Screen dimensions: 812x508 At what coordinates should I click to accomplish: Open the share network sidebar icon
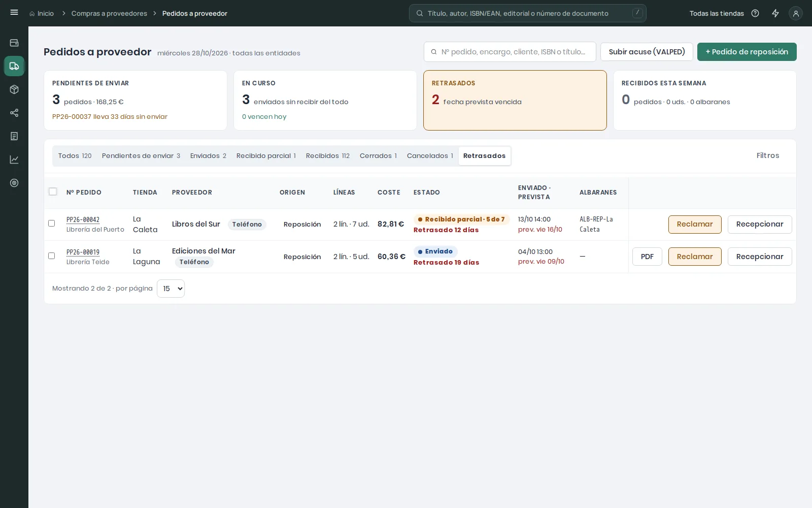coord(14,113)
